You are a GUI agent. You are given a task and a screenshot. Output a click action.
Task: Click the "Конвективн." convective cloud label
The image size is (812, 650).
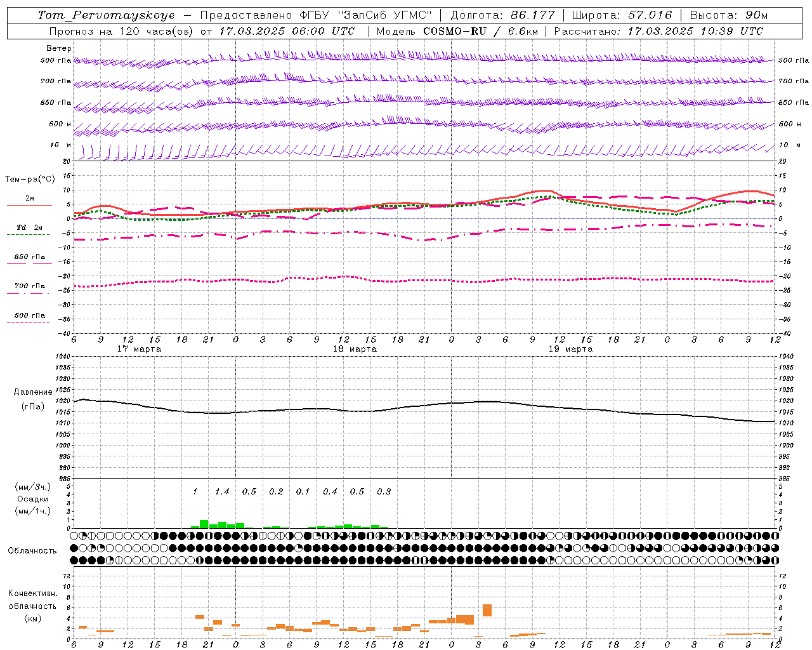tap(32, 594)
